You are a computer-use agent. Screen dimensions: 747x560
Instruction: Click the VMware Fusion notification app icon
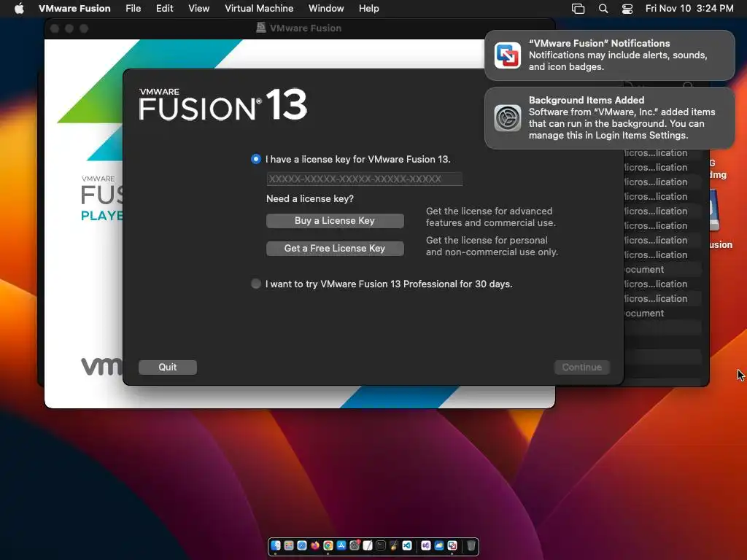coord(508,55)
